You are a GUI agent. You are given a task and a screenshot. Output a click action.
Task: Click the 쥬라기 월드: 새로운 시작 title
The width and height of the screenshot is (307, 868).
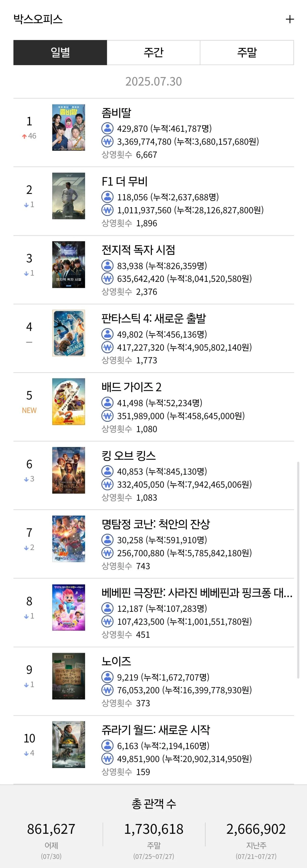tap(155, 730)
